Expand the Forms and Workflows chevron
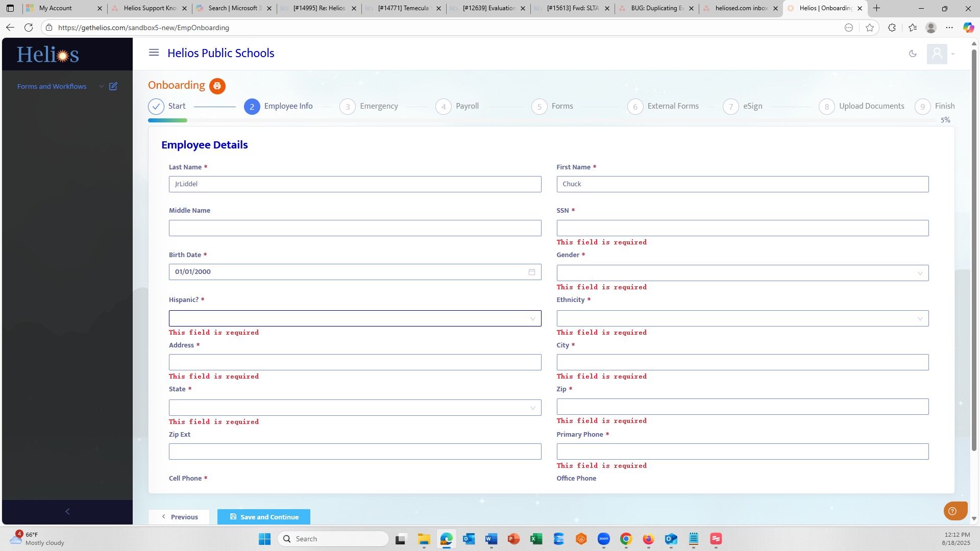Screen dimensions: 980x551 click(x=101, y=86)
